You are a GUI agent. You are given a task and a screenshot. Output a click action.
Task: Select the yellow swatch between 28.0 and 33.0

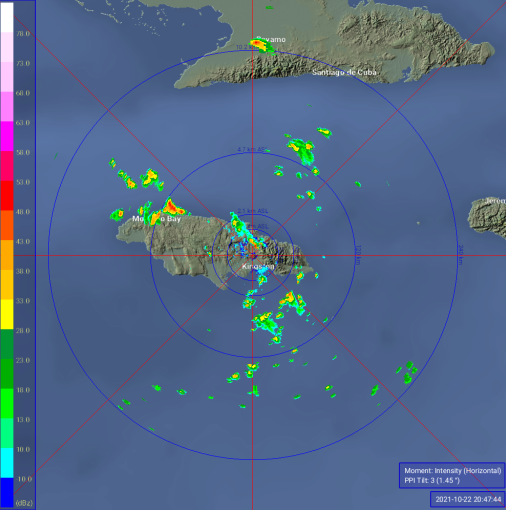pos(7,314)
